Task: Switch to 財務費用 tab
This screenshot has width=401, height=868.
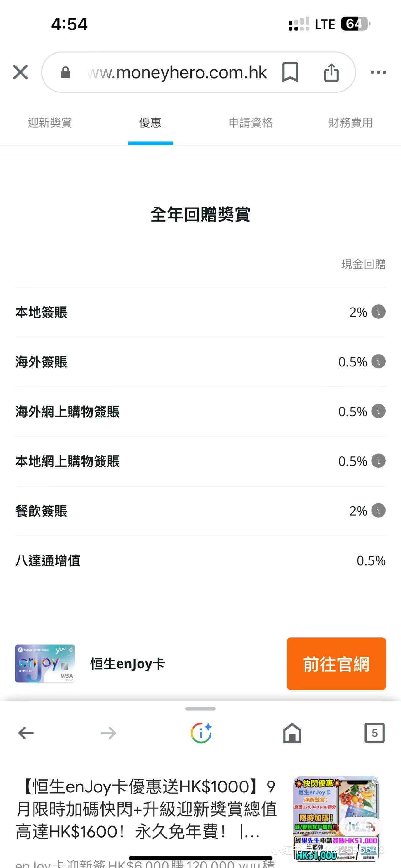Action: pyautogui.click(x=351, y=123)
